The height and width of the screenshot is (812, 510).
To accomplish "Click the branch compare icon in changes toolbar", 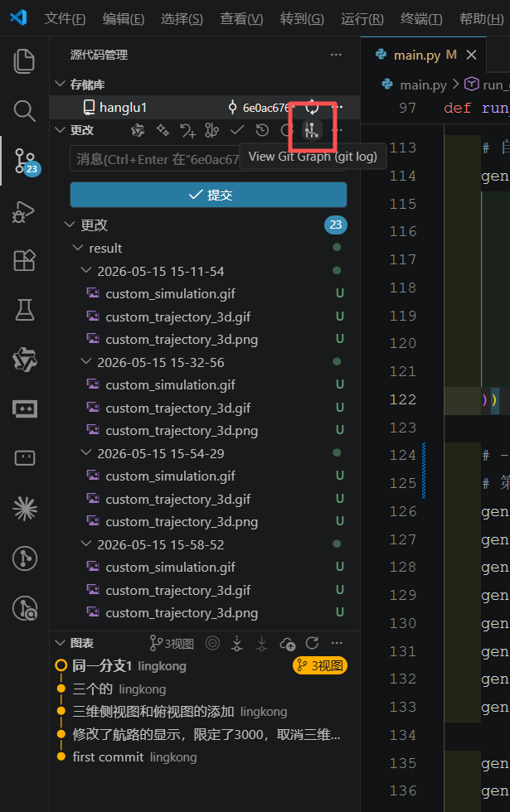I will (x=211, y=130).
